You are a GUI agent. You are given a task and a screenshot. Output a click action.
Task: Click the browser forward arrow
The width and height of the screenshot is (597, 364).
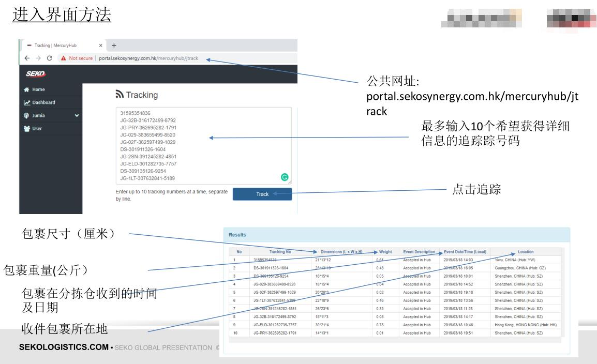38,58
